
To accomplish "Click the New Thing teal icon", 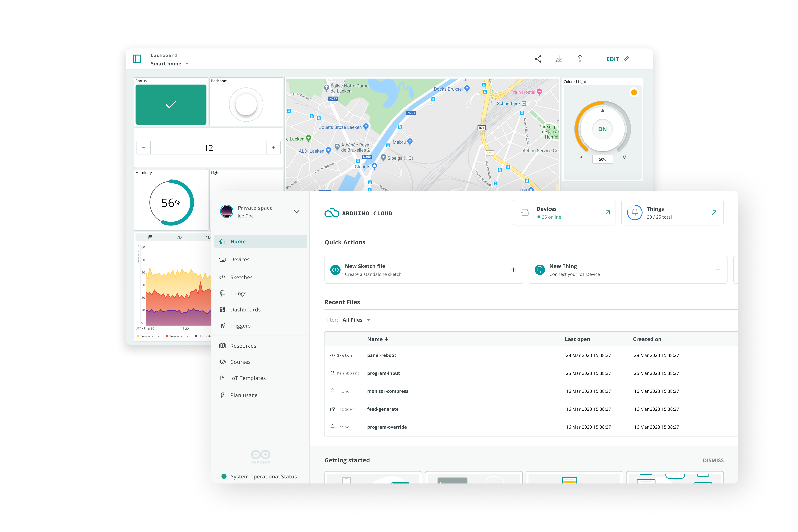I will [x=540, y=270].
